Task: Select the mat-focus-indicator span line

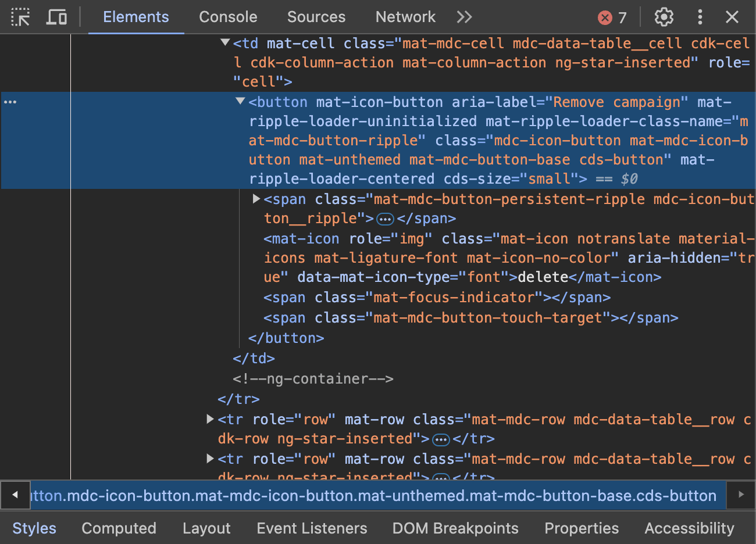Action: point(437,298)
